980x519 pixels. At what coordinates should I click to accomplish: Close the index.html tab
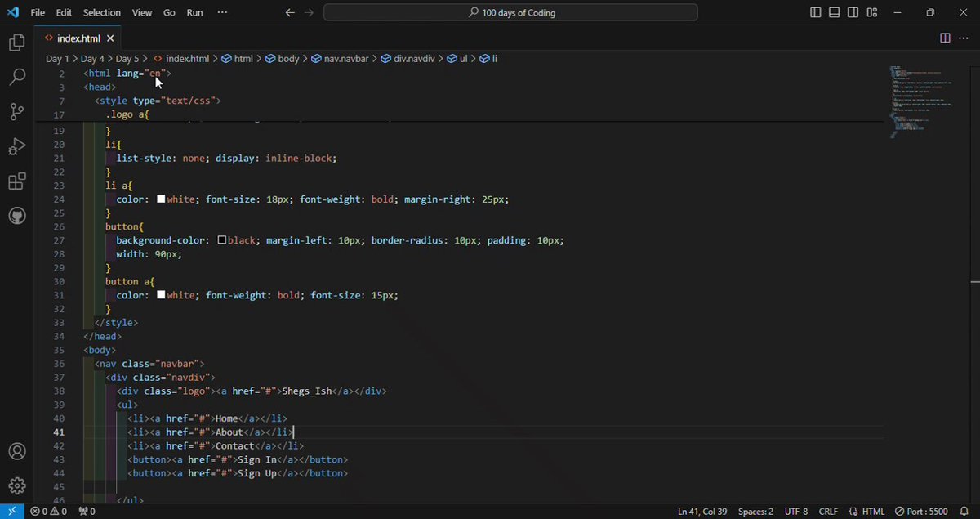[110, 38]
